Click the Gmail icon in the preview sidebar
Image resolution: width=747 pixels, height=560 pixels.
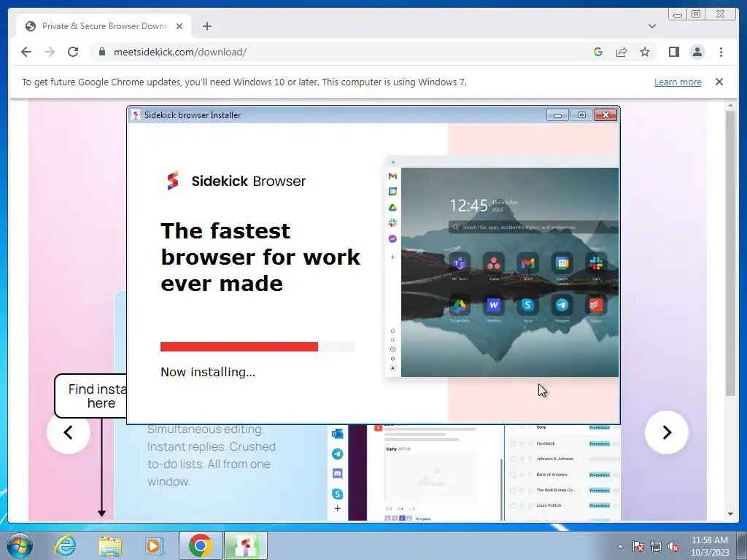tap(392, 176)
